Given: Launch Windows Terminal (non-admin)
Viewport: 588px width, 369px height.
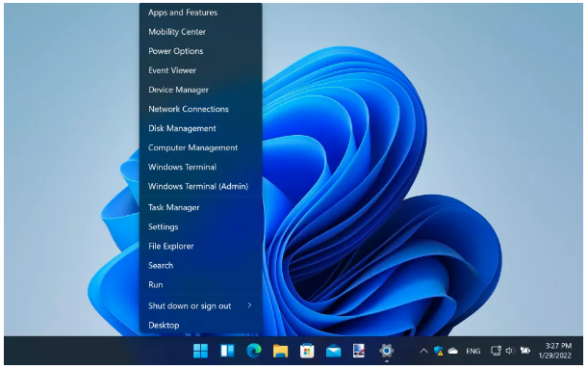Looking at the screenshot, I should (200, 167).
